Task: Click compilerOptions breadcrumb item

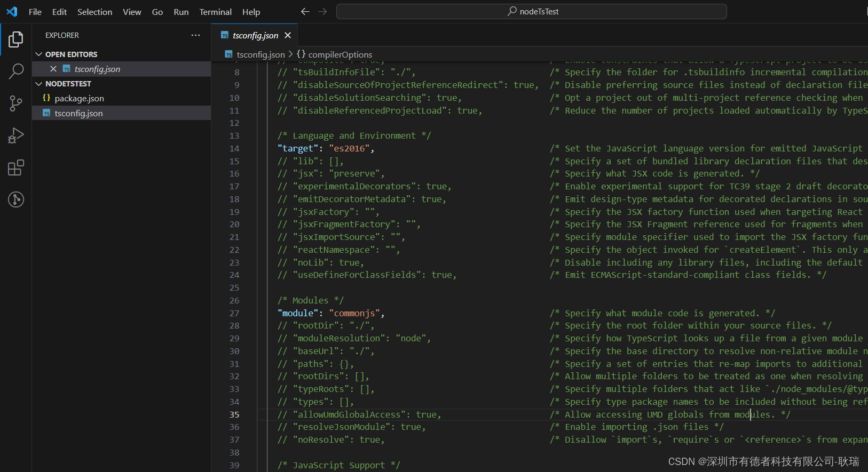Action: click(x=340, y=54)
